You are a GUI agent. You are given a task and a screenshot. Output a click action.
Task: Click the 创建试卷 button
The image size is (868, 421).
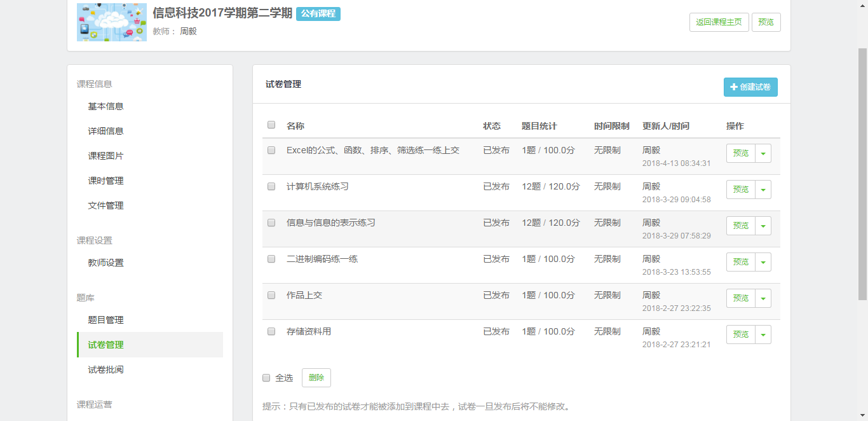click(x=750, y=87)
